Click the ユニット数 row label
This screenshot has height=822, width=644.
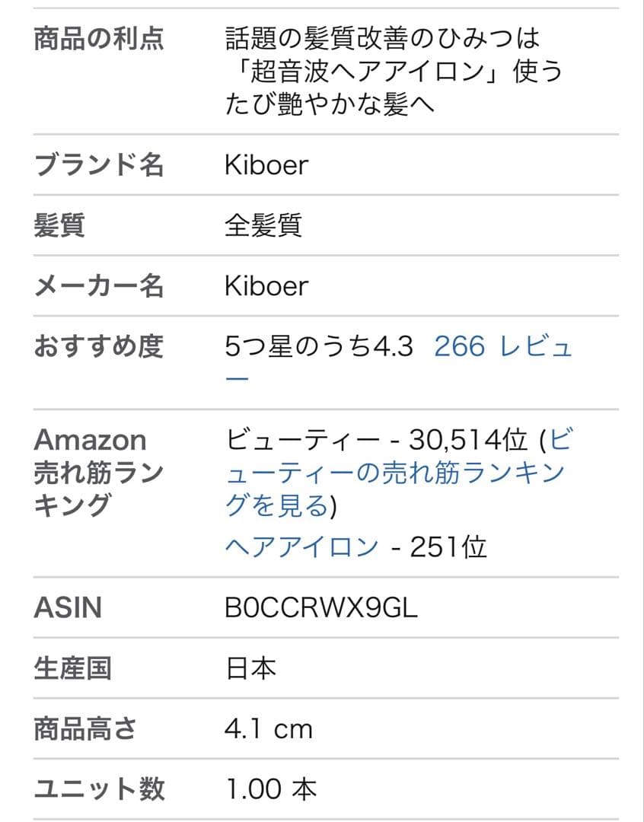tap(99, 789)
